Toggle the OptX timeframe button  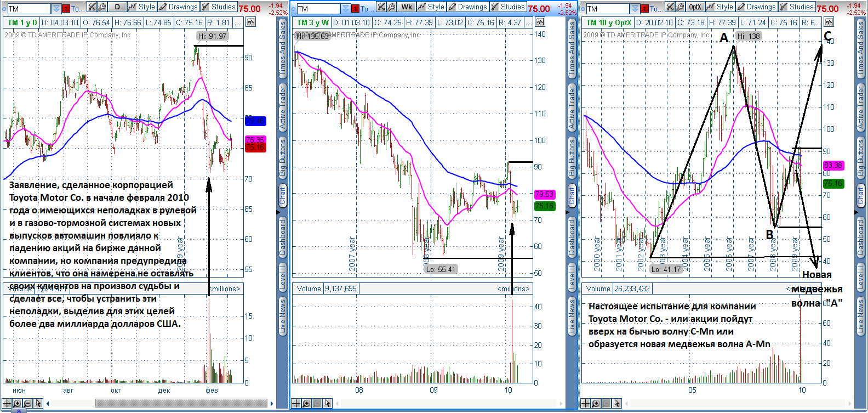point(695,7)
